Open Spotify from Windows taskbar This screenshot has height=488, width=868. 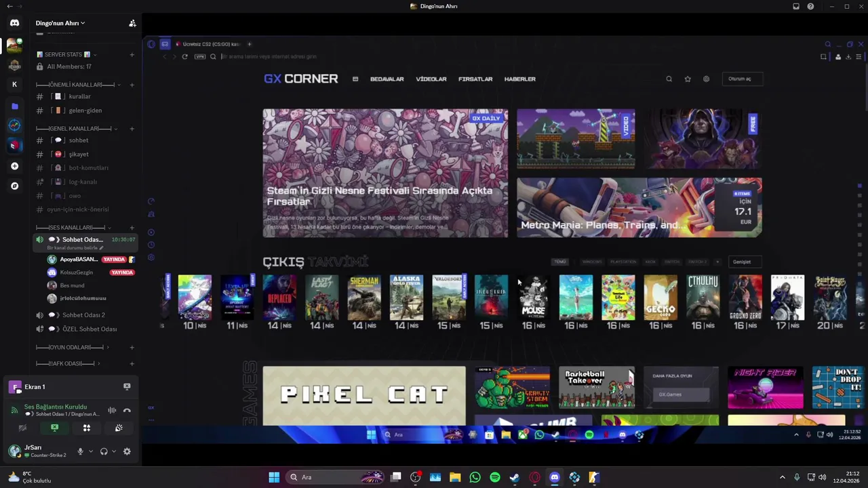pos(495,477)
